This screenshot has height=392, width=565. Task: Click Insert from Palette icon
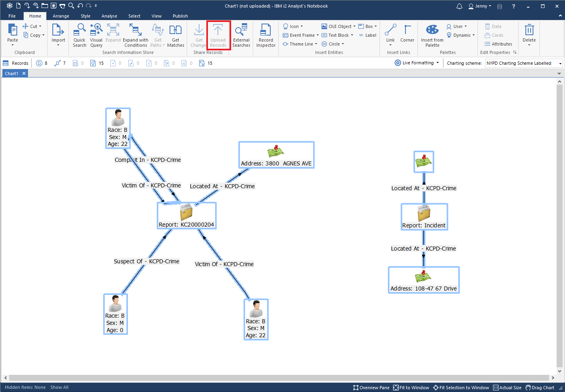(x=432, y=31)
